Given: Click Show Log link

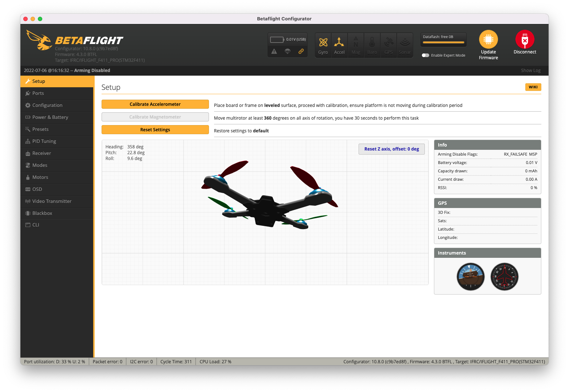Looking at the screenshot, I should [x=530, y=71].
